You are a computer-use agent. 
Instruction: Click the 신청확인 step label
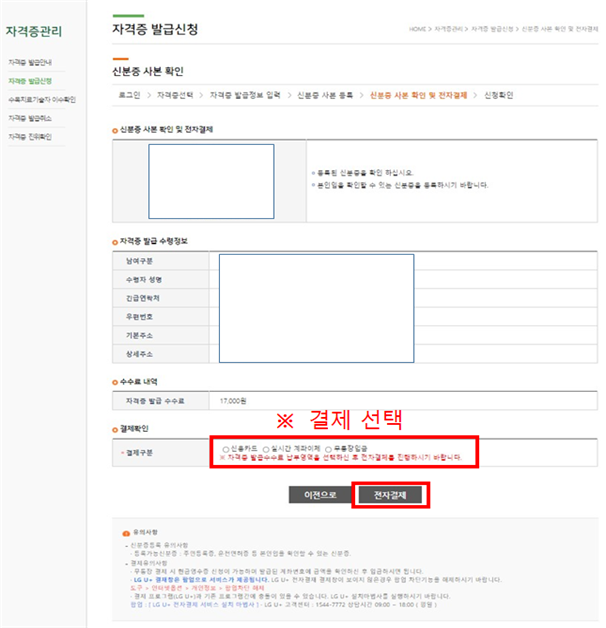(499, 95)
